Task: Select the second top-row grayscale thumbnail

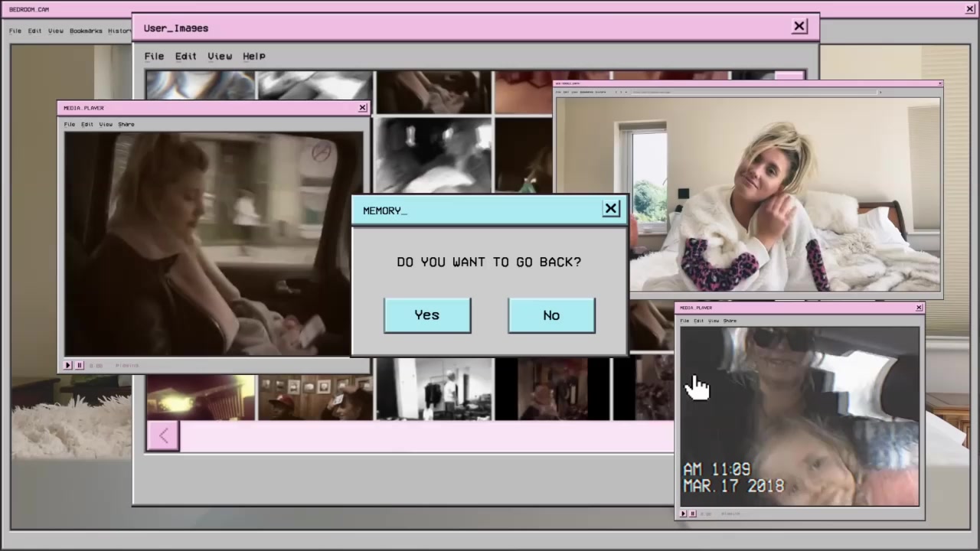Action: 315,86
